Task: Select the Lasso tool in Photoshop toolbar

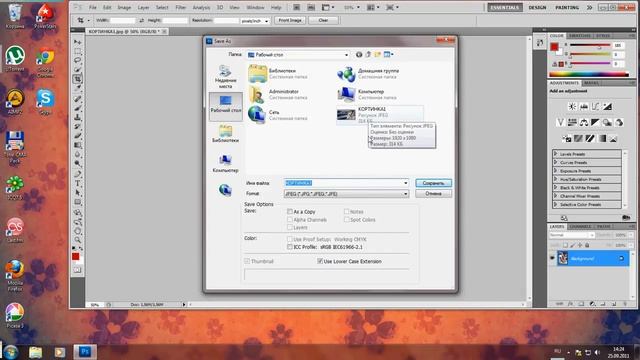Action: [x=78, y=60]
